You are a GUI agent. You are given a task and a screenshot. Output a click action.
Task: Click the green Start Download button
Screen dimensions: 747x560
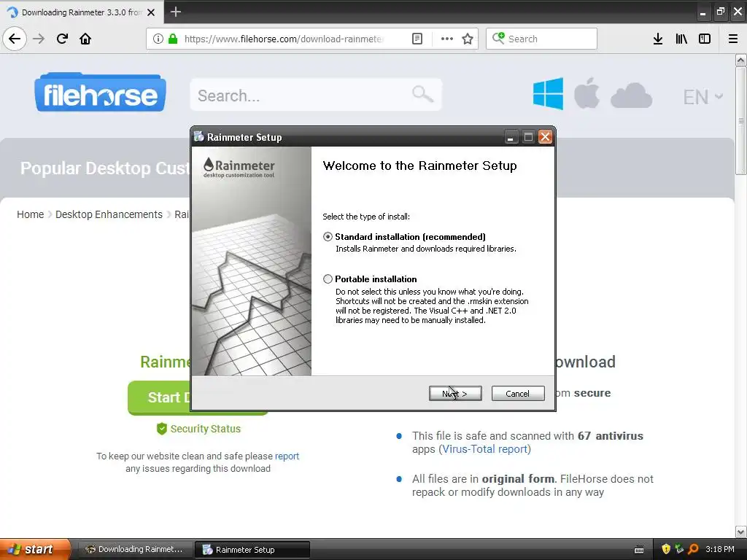click(x=159, y=397)
